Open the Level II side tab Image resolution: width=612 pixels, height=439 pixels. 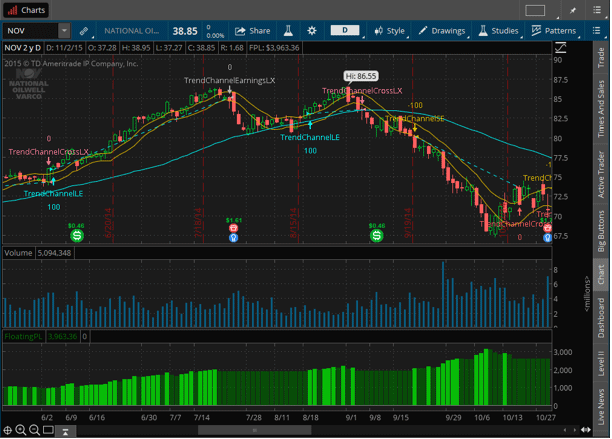601,363
